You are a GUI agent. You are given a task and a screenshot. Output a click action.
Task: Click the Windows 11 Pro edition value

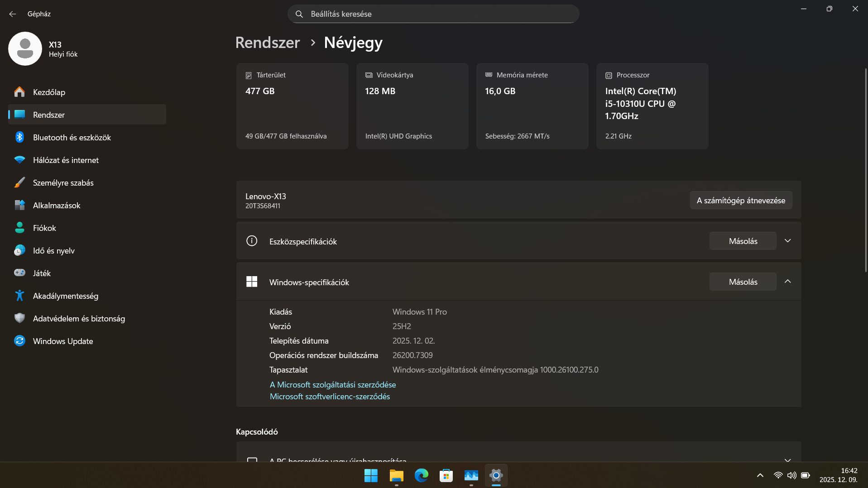(420, 311)
